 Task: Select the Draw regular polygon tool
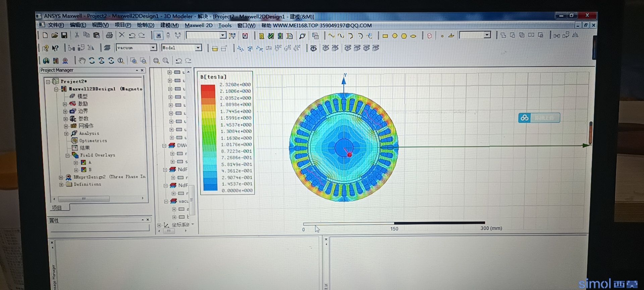click(x=404, y=36)
